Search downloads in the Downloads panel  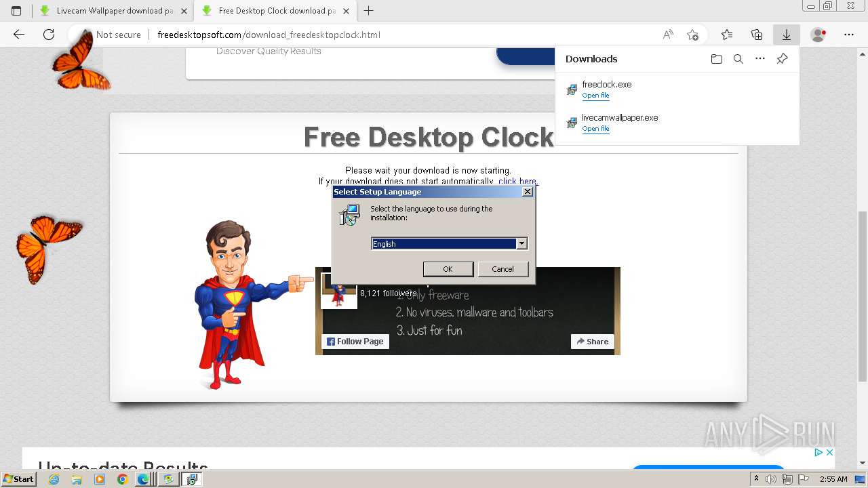(x=738, y=59)
